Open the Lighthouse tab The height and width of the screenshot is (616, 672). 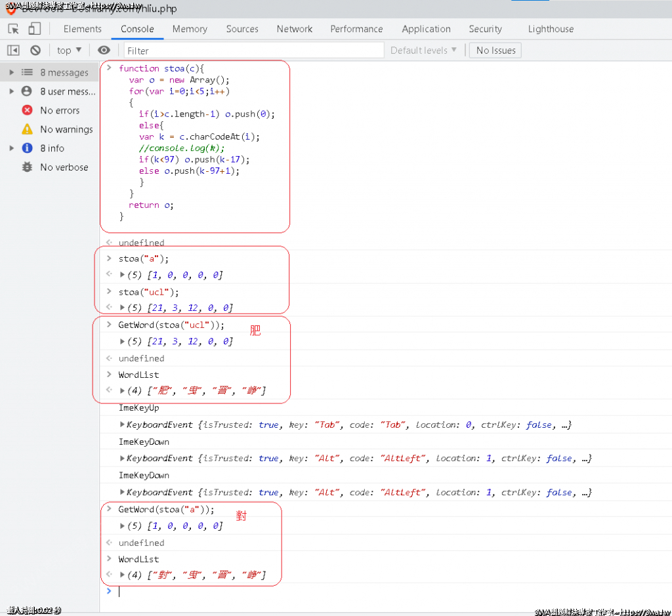(551, 29)
